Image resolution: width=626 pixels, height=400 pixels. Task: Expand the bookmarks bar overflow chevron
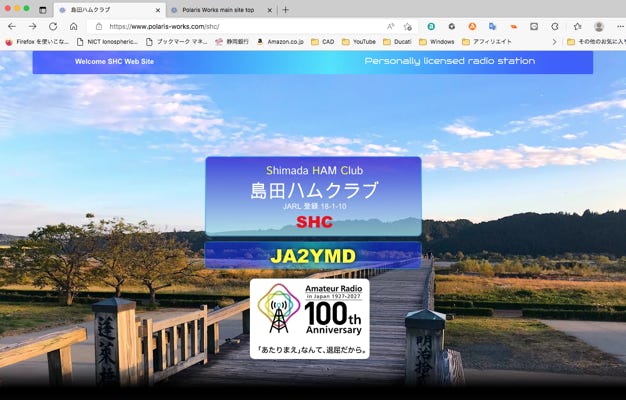click(554, 42)
